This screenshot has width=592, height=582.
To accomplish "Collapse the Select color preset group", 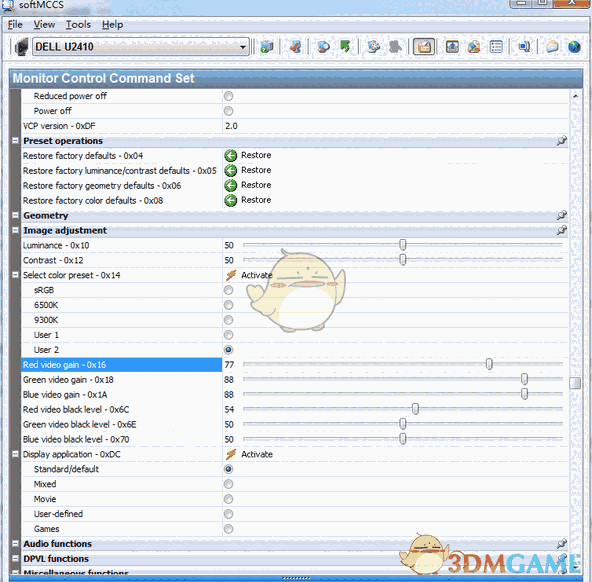I will pyautogui.click(x=15, y=275).
